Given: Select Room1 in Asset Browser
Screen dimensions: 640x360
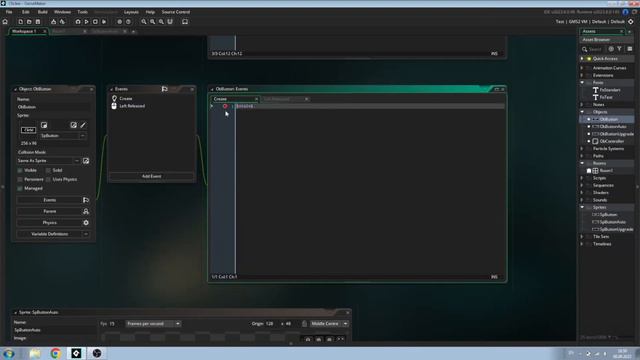Looking at the screenshot, I should point(606,171).
